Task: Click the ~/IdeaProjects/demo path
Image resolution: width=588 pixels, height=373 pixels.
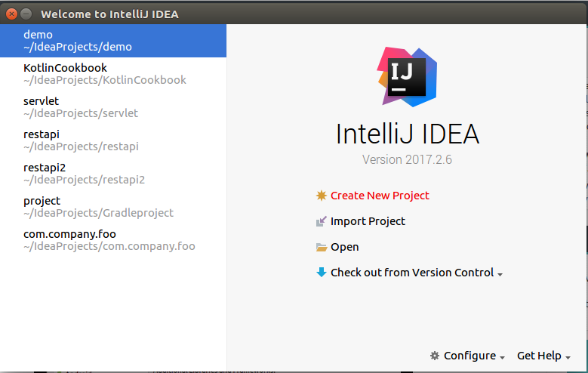Action: coord(78,47)
